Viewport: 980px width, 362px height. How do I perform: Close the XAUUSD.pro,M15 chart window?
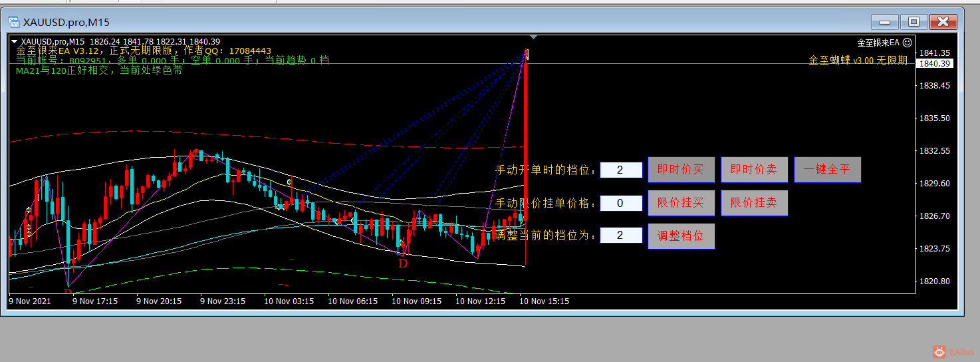[x=943, y=22]
